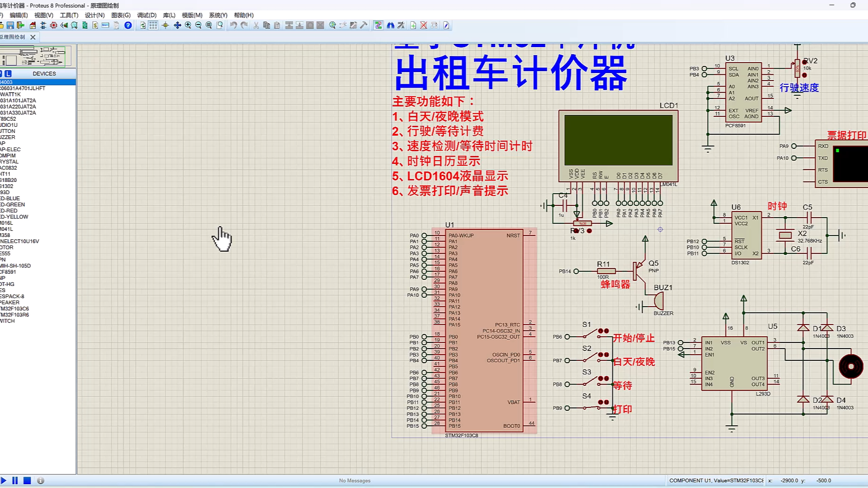The width and height of the screenshot is (868, 488).
Task: Open the blue Help question icon
Action: click(128, 25)
